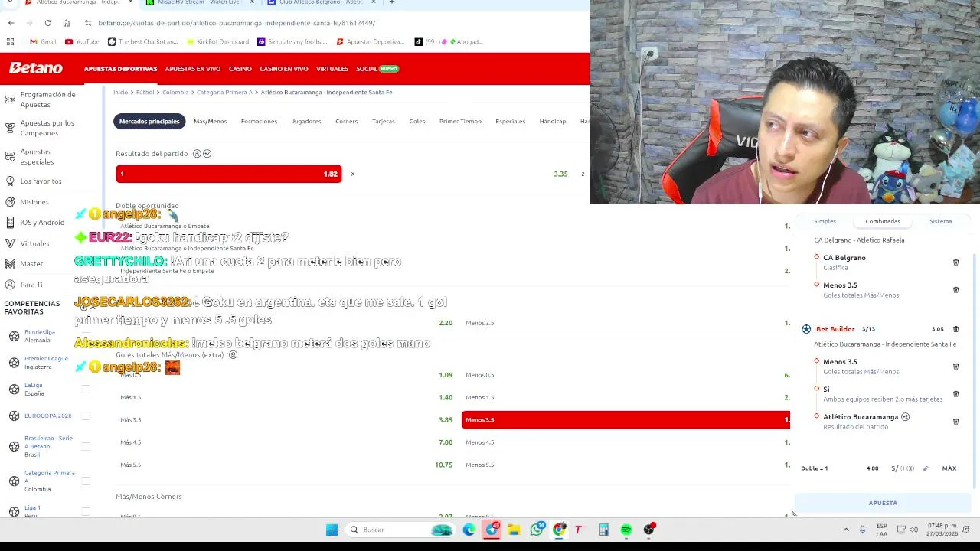Click the +2 handicap icon beside Atlético Bucaramanga

pyautogui.click(x=905, y=417)
